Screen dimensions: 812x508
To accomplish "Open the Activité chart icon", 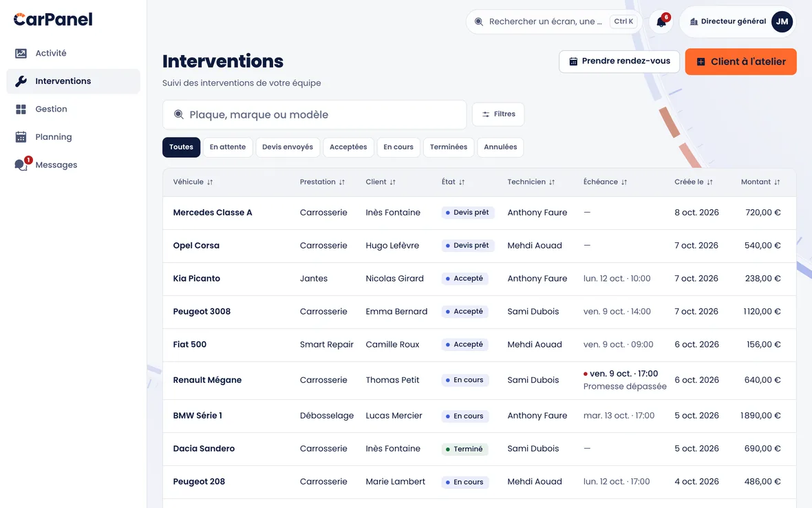I will click(x=21, y=53).
